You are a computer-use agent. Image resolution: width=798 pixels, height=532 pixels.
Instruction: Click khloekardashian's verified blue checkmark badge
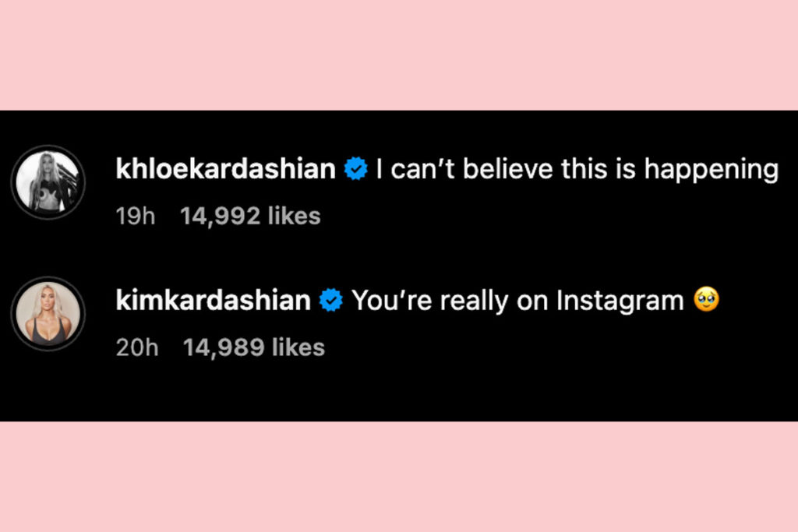click(x=355, y=167)
